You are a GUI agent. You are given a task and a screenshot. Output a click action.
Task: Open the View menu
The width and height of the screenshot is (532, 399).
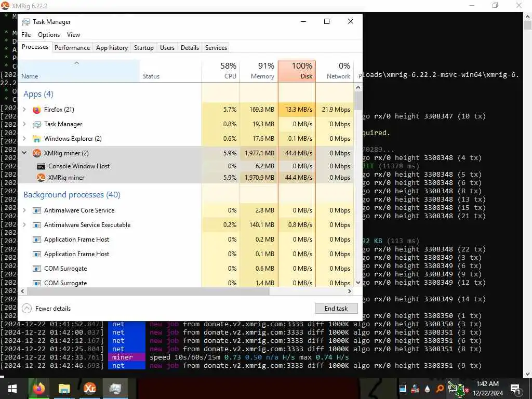pyautogui.click(x=73, y=35)
